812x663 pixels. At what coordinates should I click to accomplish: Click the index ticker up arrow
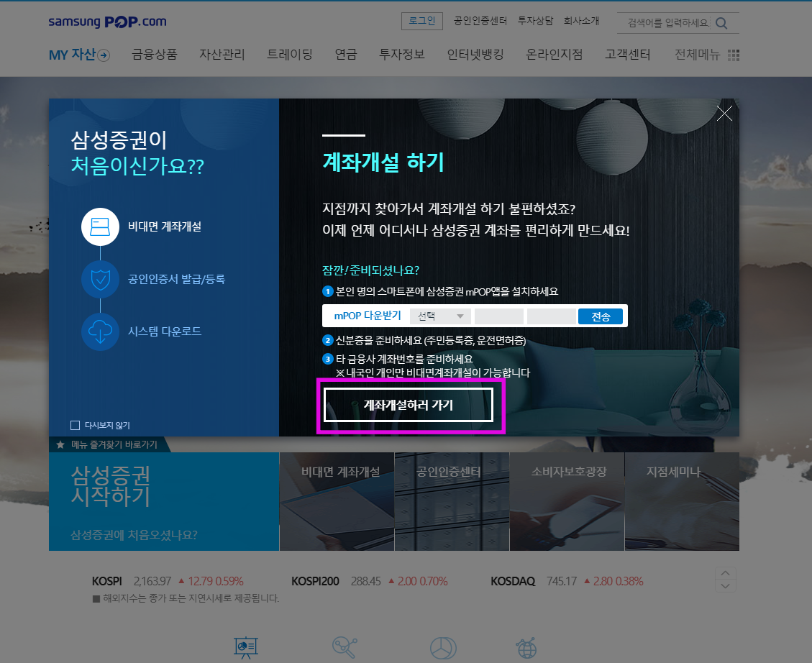(x=725, y=573)
